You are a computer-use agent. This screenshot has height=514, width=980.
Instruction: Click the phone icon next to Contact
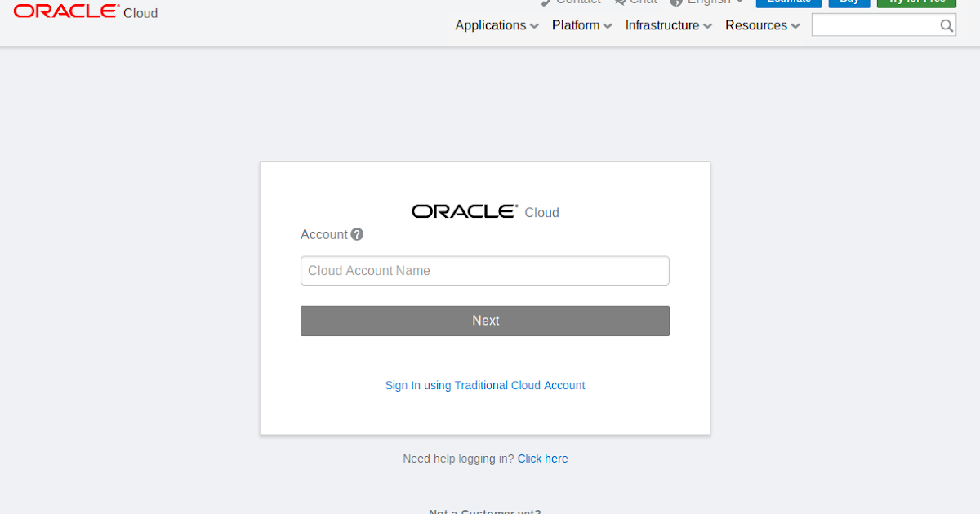pyautogui.click(x=544, y=2)
